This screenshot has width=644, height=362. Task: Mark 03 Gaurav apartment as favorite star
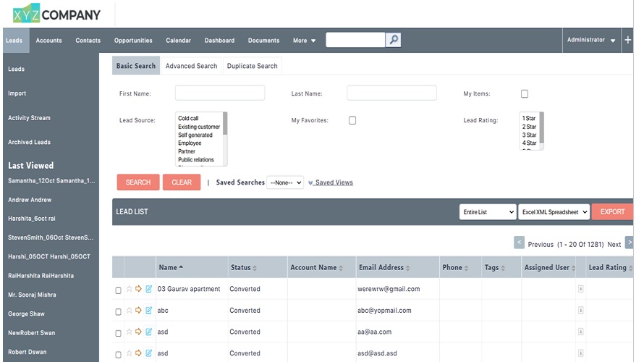[129, 289]
